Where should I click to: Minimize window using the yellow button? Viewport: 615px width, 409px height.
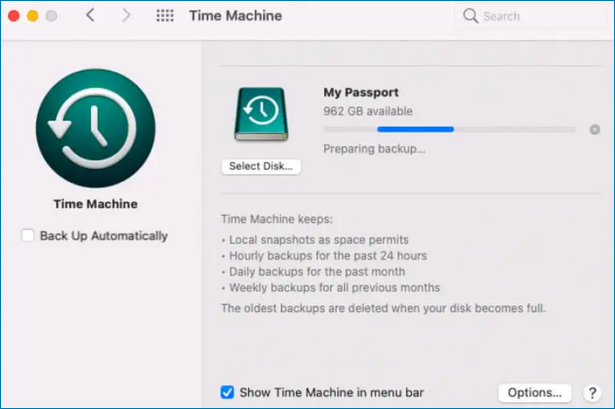coord(32,16)
